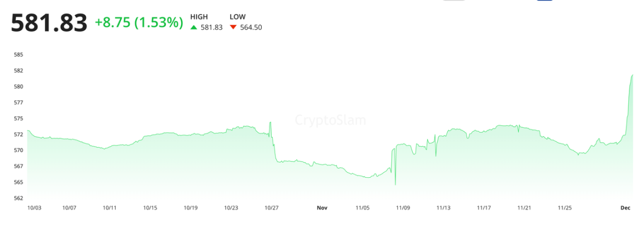Select the +8.75 (1.53%) change text

pyautogui.click(x=139, y=23)
